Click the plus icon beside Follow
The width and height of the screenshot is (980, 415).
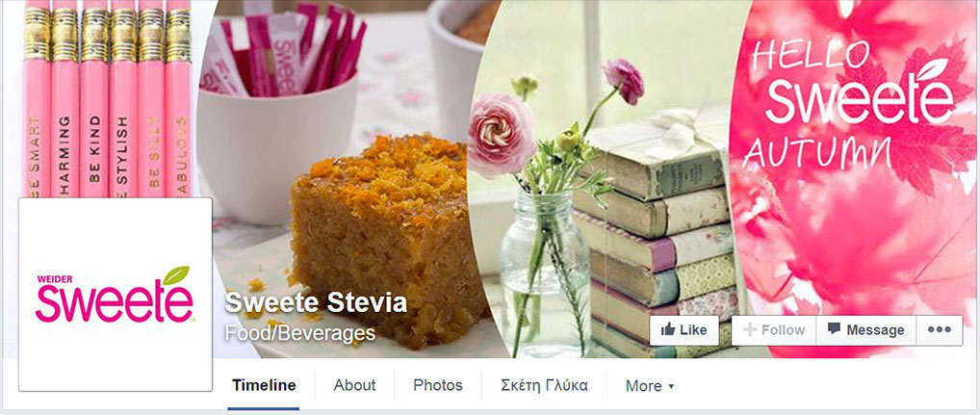(x=749, y=329)
